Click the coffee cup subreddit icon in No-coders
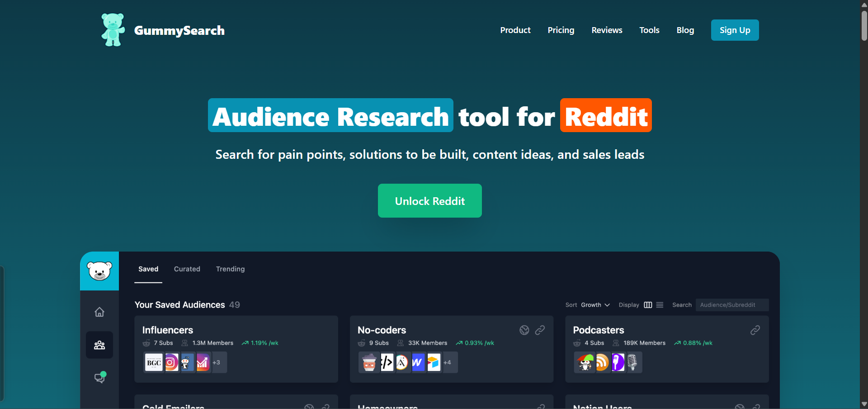 (369, 362)
